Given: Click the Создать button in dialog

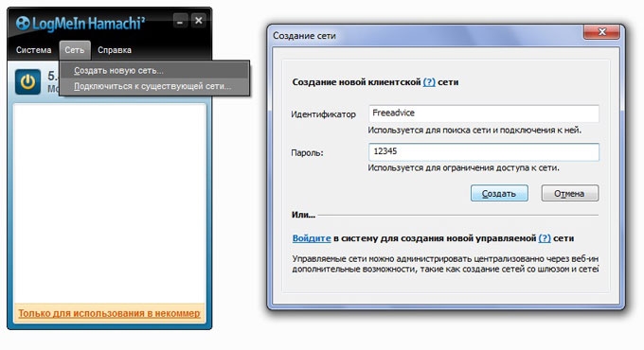Looking at the screenshot, I should pyautogui.click(x=499, y=193).
